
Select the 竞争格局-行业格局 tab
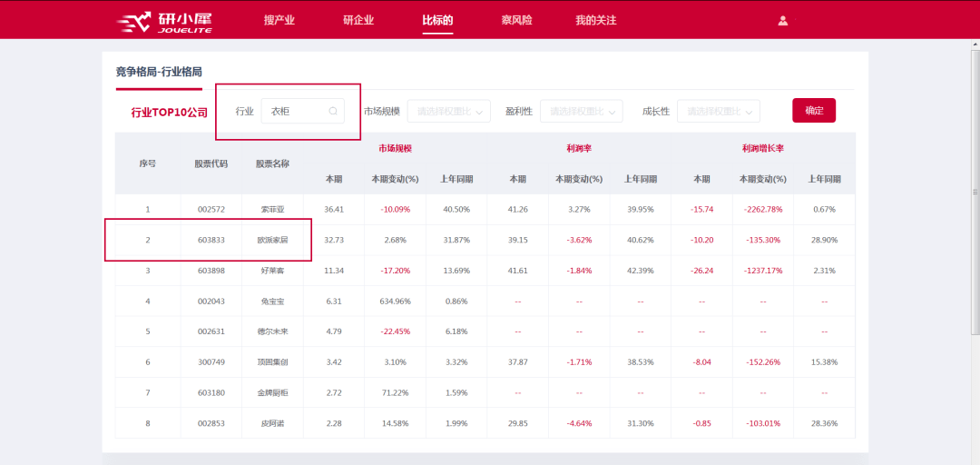click(159, 72)
